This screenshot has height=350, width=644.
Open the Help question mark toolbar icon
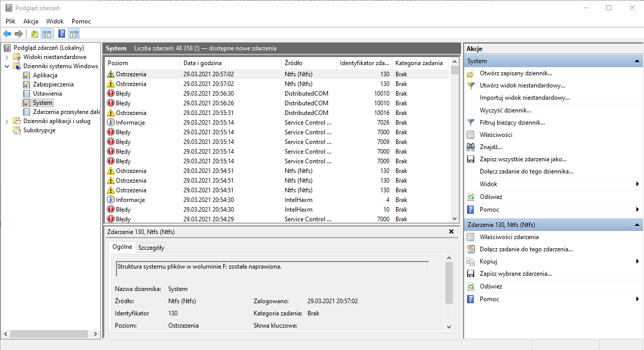pyautogui.click(x=62, y=34)
